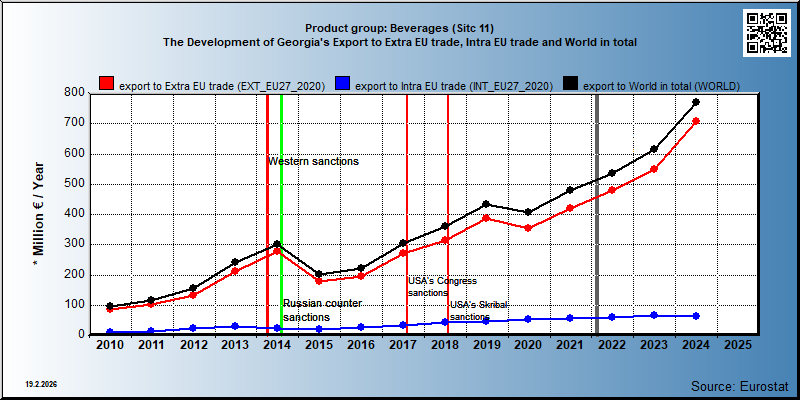Click the y-axis value 0
Image resolution: width=800 pixels, height=400 pixels.
[x=81, y=334]
